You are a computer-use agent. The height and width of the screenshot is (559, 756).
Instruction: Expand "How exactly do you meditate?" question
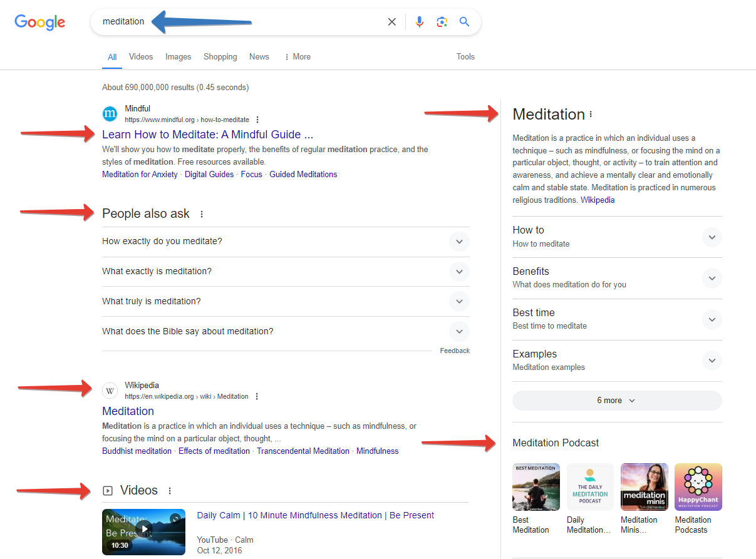click(x=459, y=242)
